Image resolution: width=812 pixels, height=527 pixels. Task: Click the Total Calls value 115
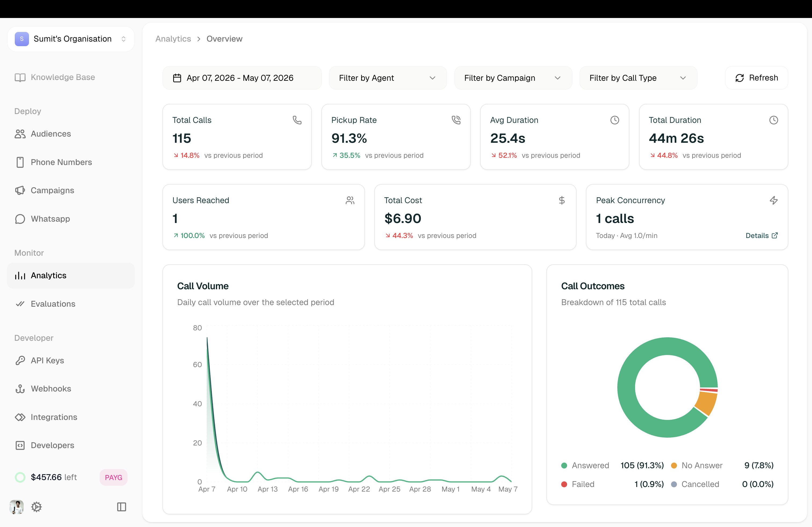[x=182, y=138]
